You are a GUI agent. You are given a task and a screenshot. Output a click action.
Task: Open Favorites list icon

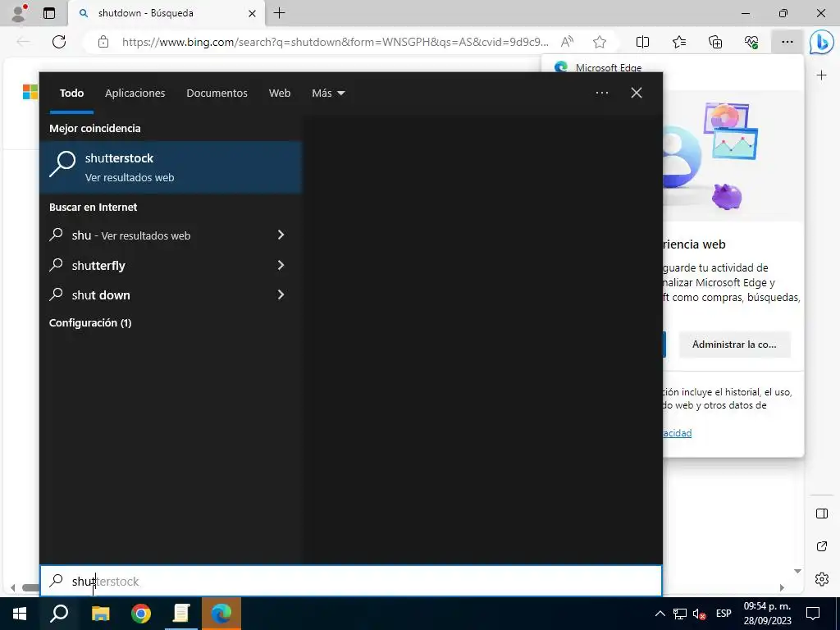click(678, 42)
